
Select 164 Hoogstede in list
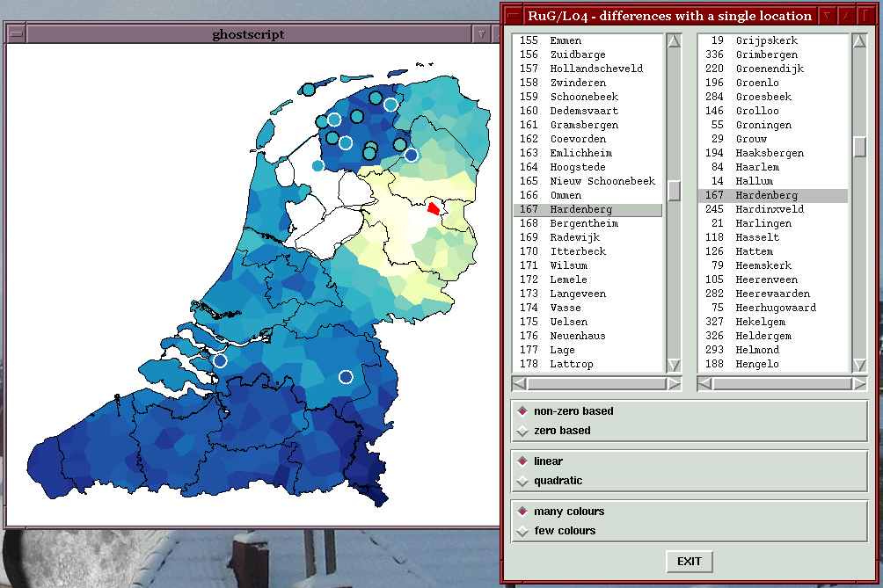(x=587, y=167)
